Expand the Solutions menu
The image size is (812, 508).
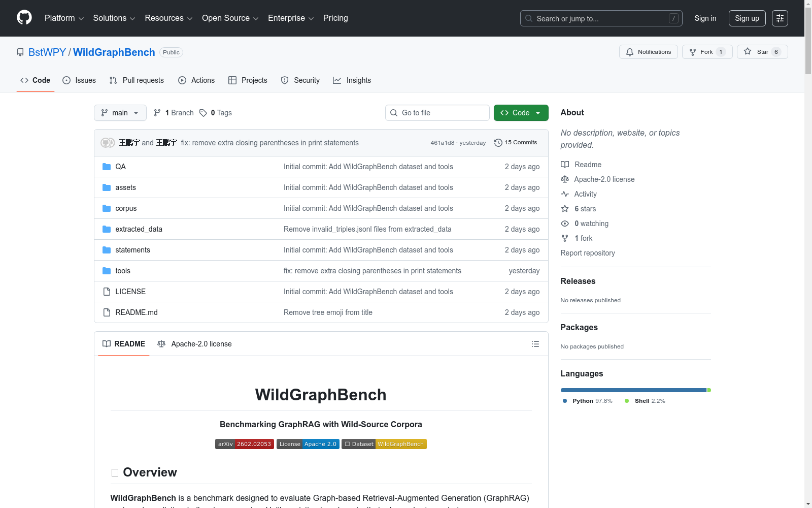pos(114,18)
